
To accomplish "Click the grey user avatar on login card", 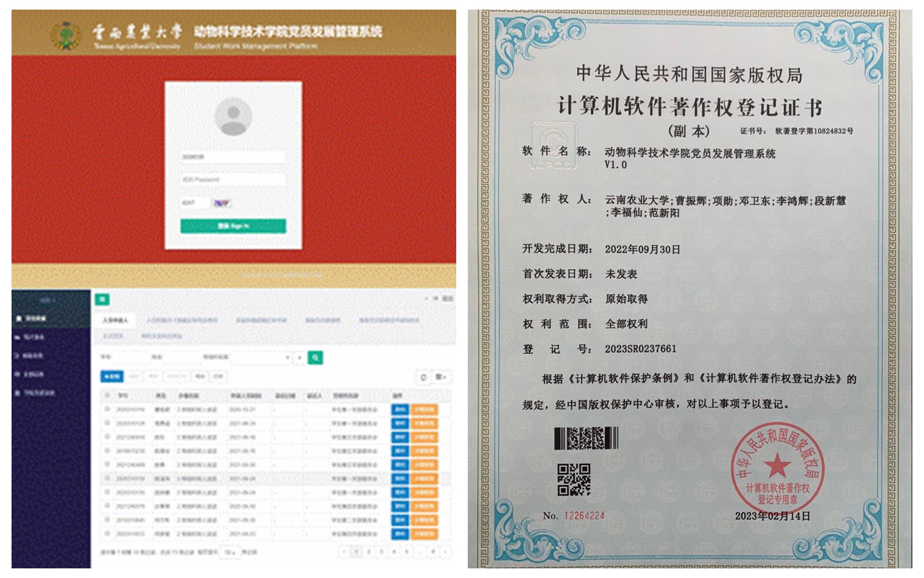I will 233,116.
